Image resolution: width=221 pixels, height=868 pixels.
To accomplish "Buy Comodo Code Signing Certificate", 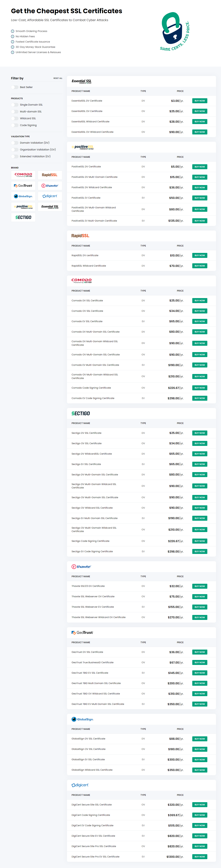I will pos(200,388).
